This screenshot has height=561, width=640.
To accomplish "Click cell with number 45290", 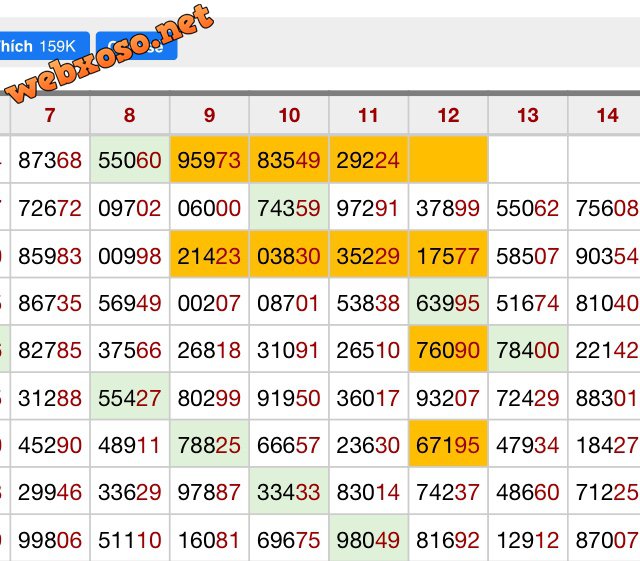I will [x=50, y=444].
